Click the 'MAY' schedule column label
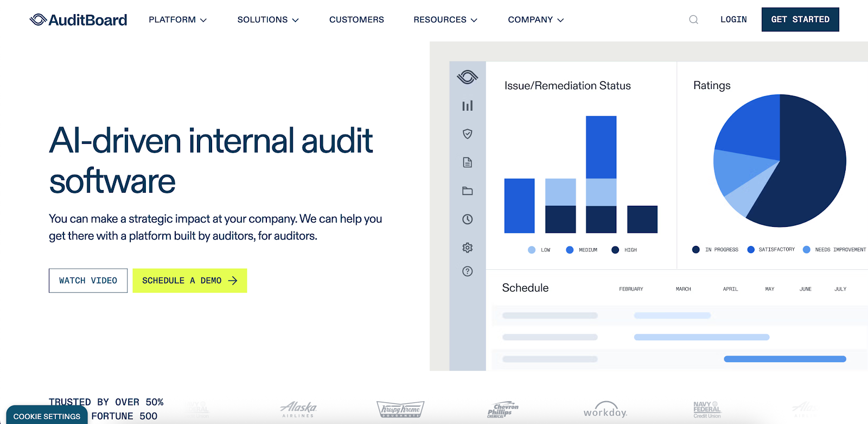 coord(770,289)
